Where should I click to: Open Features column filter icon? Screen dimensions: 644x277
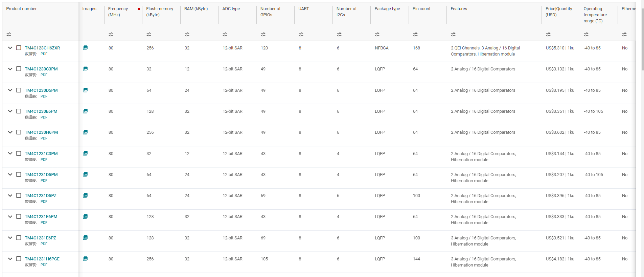pos(453,35)
